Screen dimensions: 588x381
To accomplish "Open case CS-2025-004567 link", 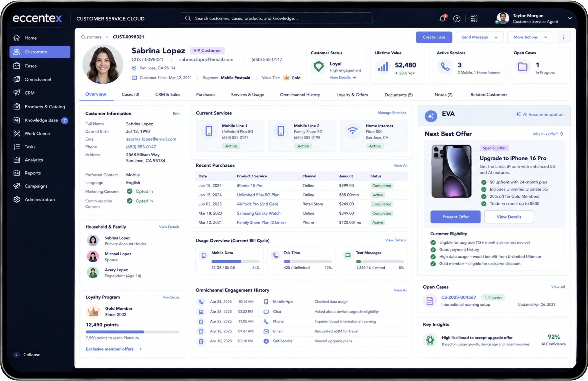I will point(458,297).
